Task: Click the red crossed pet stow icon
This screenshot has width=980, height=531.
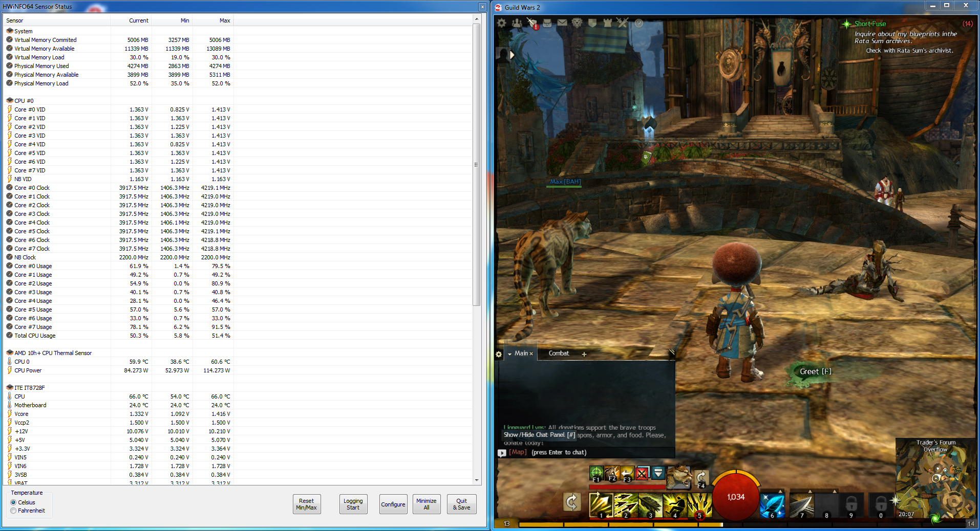Action: 642,474
